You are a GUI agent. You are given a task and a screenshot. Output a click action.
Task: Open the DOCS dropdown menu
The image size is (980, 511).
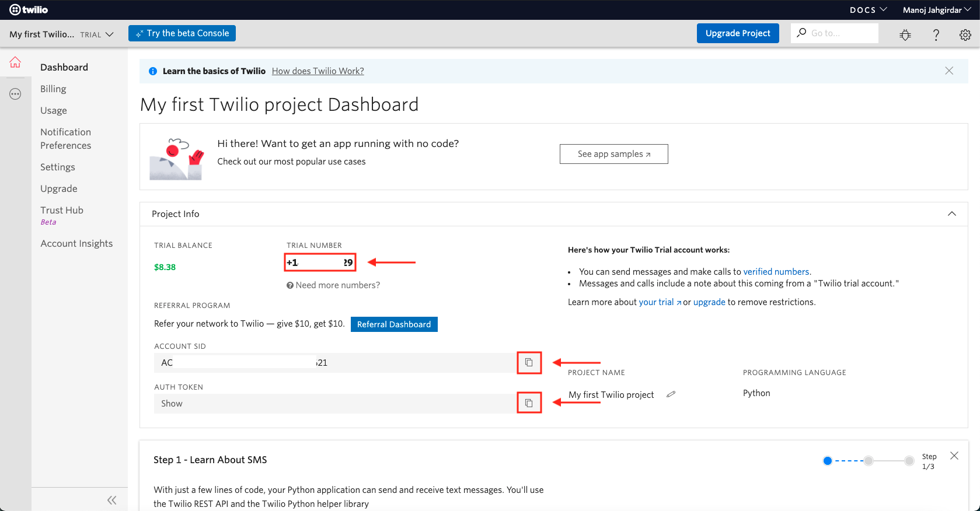[868, 10]
